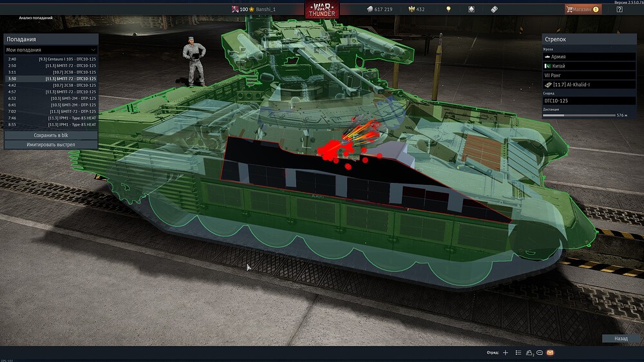Open the DTC10-125 shell selector
Image resolution: width=644 pixels, height=362 pixels.
pyautogui.click(x=589, y=100)
